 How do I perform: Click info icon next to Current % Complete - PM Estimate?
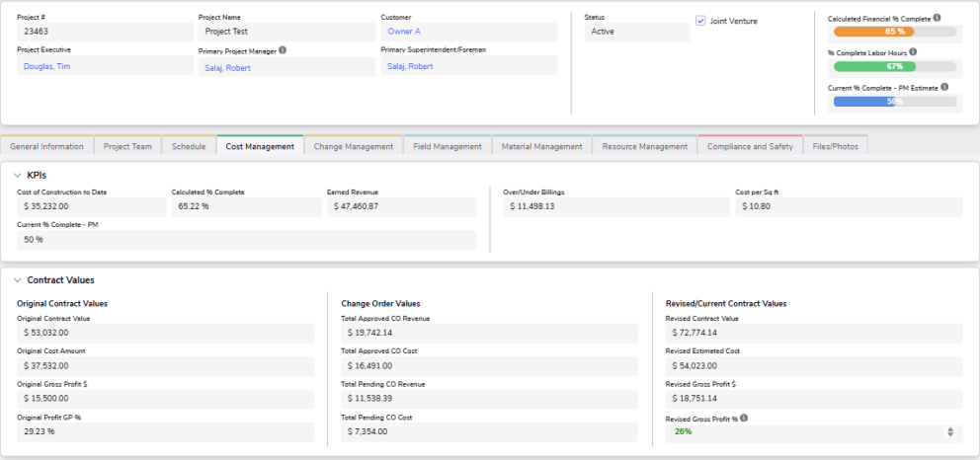[x=945, y=87]
